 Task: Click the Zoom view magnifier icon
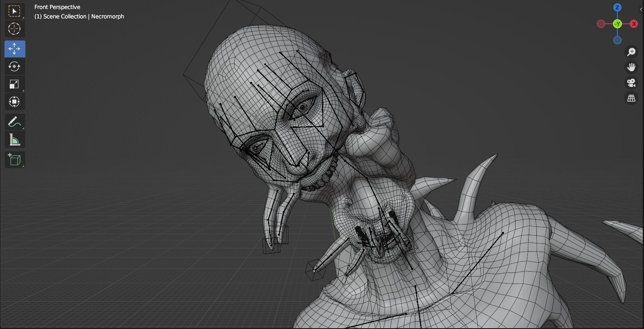click(x=631, y=52)
